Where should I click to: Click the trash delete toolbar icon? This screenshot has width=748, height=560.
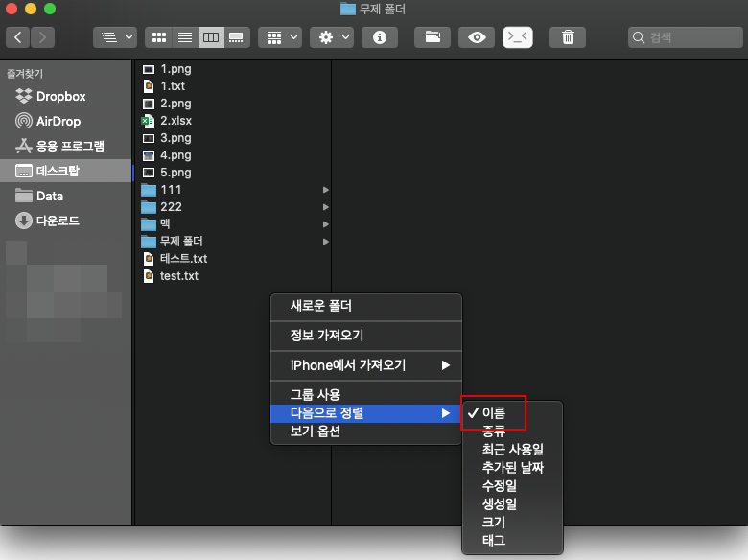pyautogui.click(x=568, y=37)
